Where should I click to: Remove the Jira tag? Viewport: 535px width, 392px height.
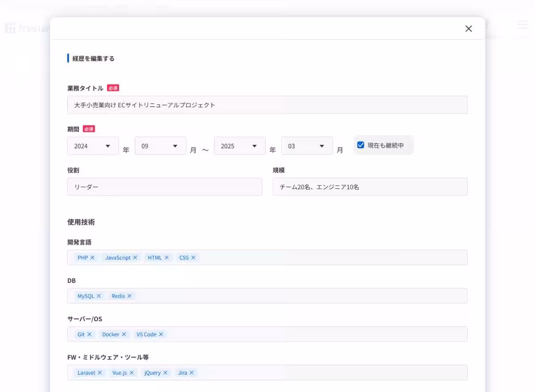click(192, 372)
